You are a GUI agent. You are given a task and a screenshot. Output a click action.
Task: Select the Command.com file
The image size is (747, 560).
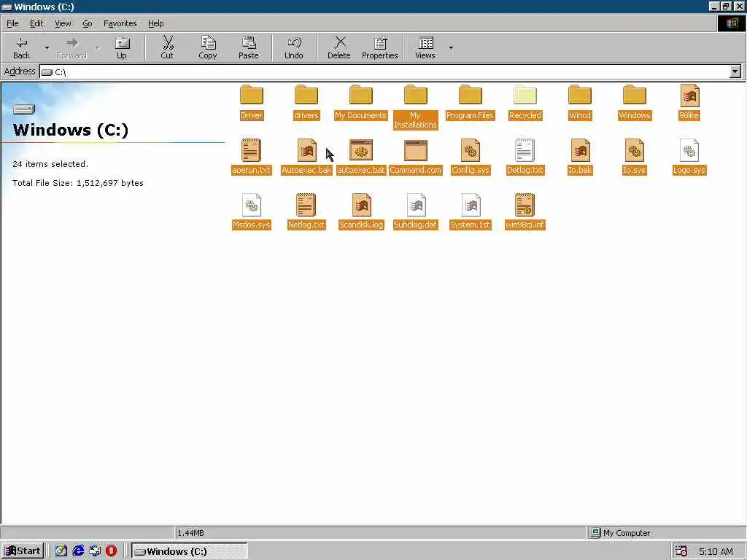(x=415, y=150)
